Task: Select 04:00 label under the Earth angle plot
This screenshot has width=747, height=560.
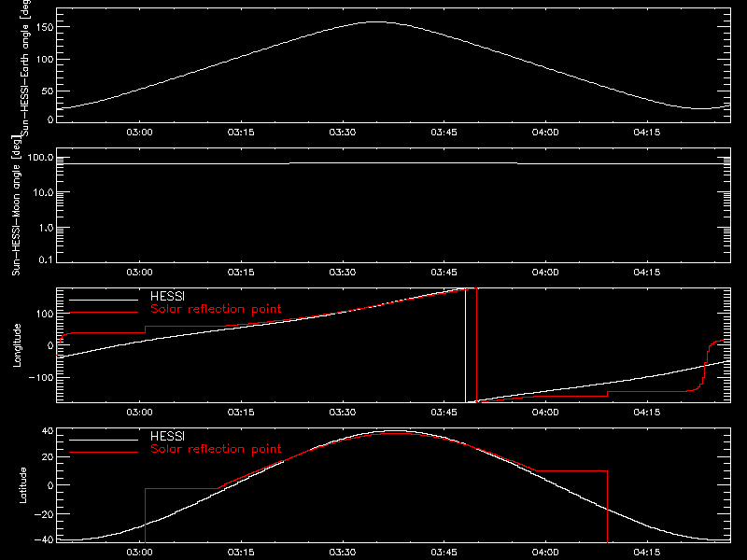Action: point(545,133)
